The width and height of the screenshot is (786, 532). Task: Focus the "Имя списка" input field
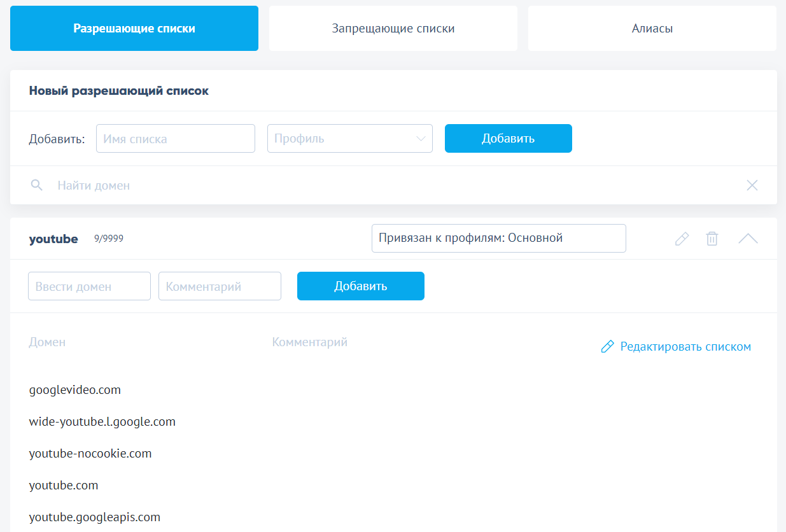pyautogui.click(x=175, y=139)
